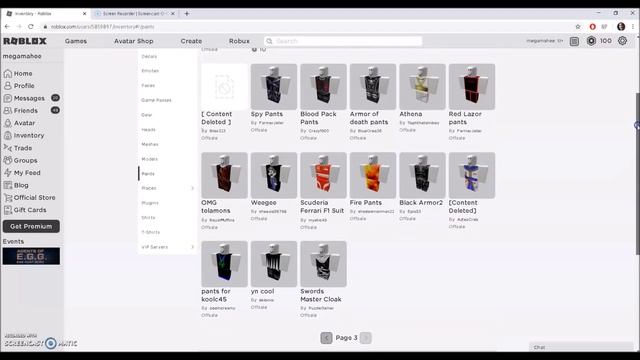This screenshot has height=360, width=640.
Task: Open My Feed in the sidebar
Action: (22, 173)
